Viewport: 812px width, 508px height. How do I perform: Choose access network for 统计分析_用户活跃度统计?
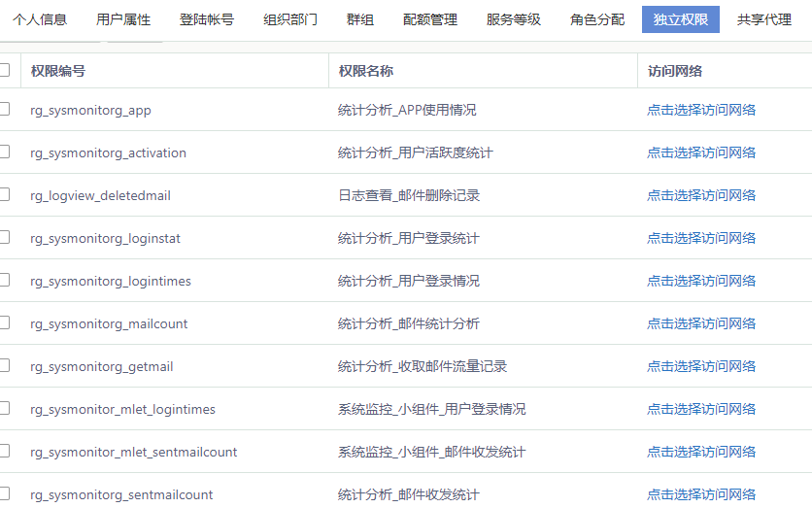[x=701, y=152]
